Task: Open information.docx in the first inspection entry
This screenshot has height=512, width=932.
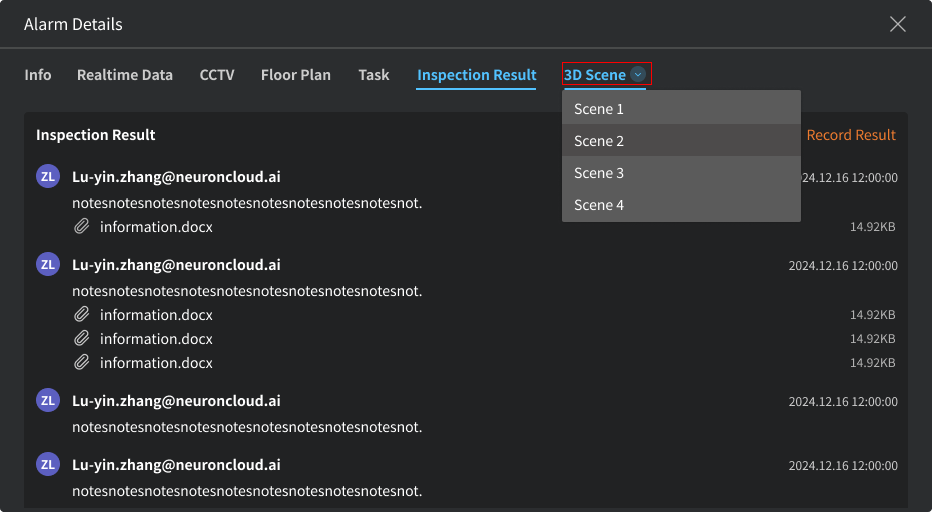Action: [156, 227]
